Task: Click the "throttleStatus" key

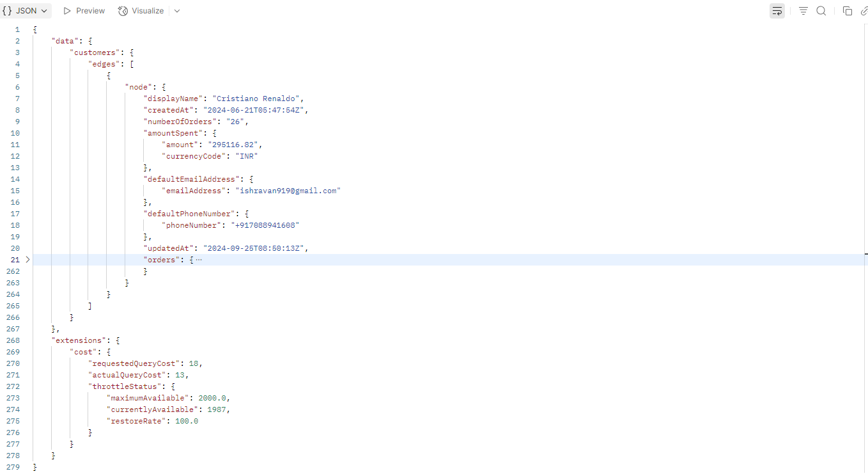Action: coord(125,386)
